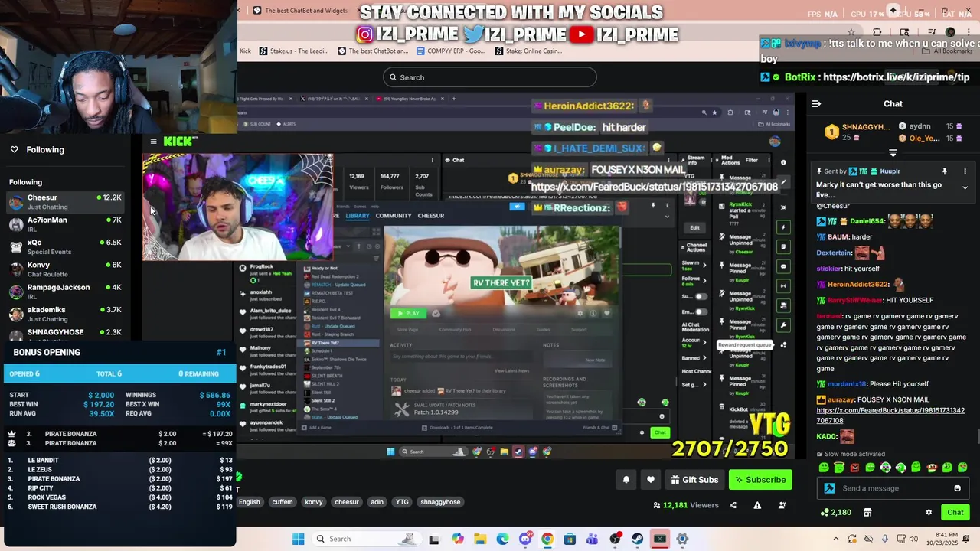The height and width of the screenshot is (551, 980).
Task: Click the share icon next to viewers count
Action: [x=733, y=505]
